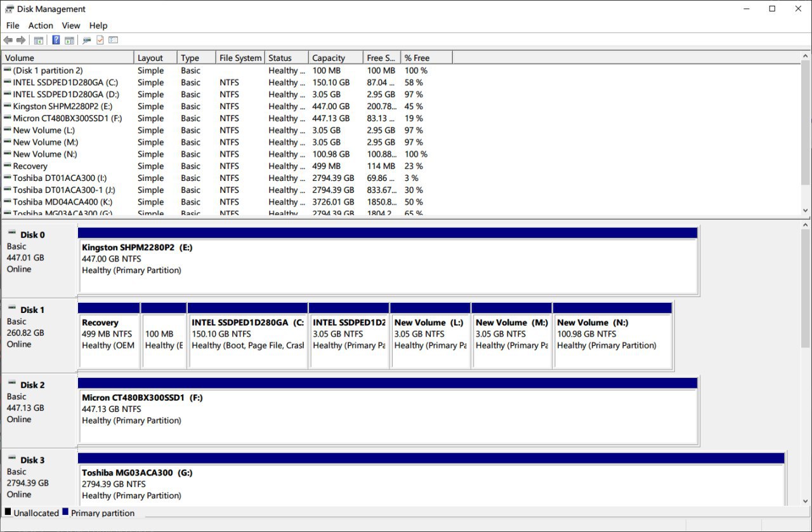812x532 pixels.
Task: Open Help via the blue question-mark icon
Action: pyautogui.click(x=56, y=40)
